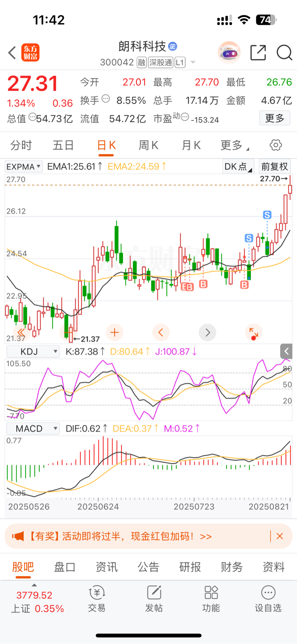Screen dimensions: 297x644
Task: Tap the lower S sell marker
Action: coord(249,238)
